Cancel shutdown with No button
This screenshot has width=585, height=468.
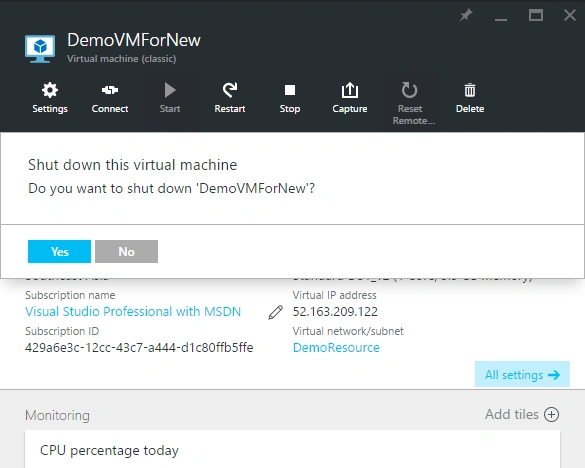[126, 252]
